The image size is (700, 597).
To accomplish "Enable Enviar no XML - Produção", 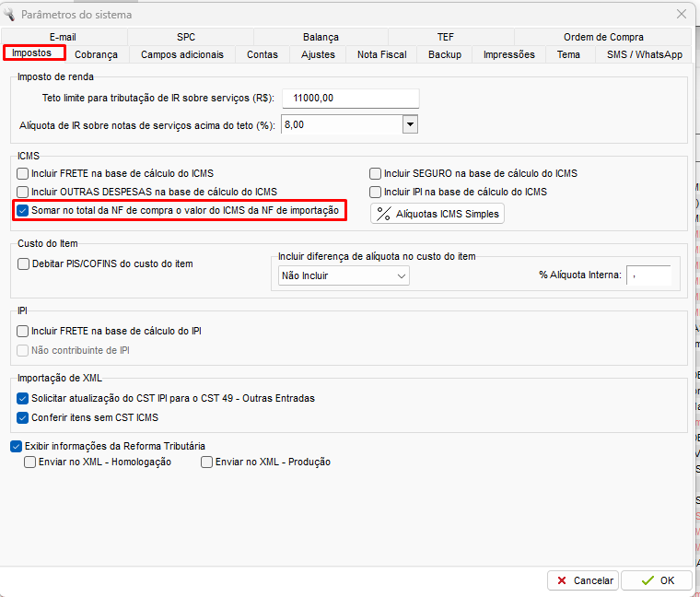I will click(207, 462).
